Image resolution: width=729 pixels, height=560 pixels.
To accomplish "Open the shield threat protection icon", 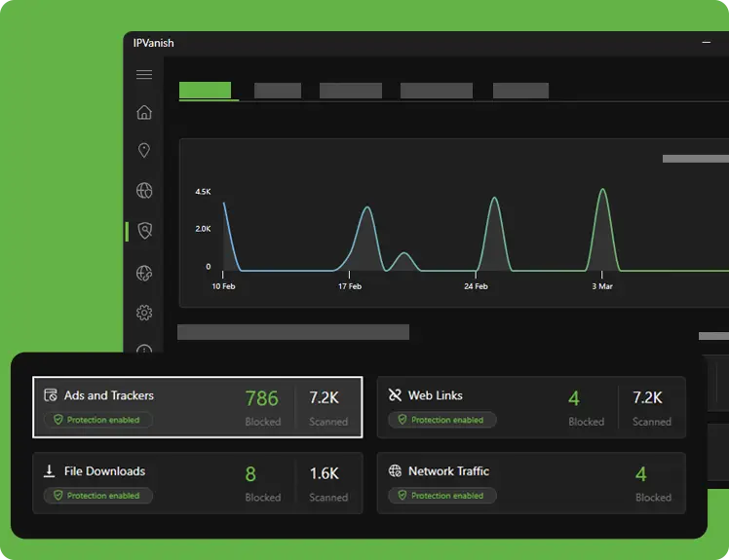I will (144, 231).
